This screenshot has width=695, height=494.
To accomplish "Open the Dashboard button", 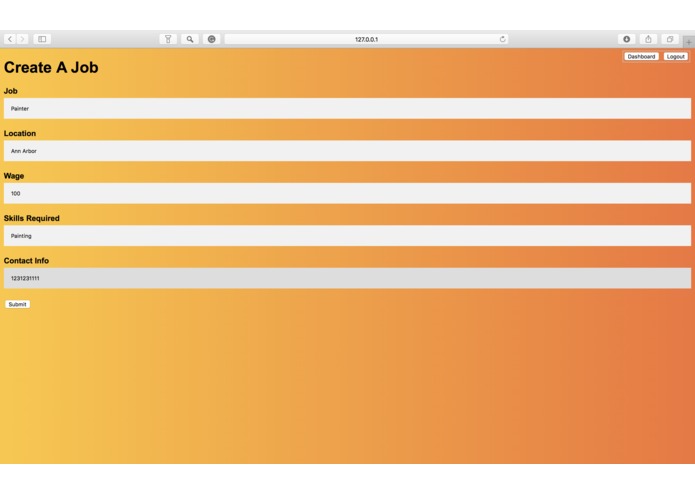I will pyautogui.click(x=641, y=56).
